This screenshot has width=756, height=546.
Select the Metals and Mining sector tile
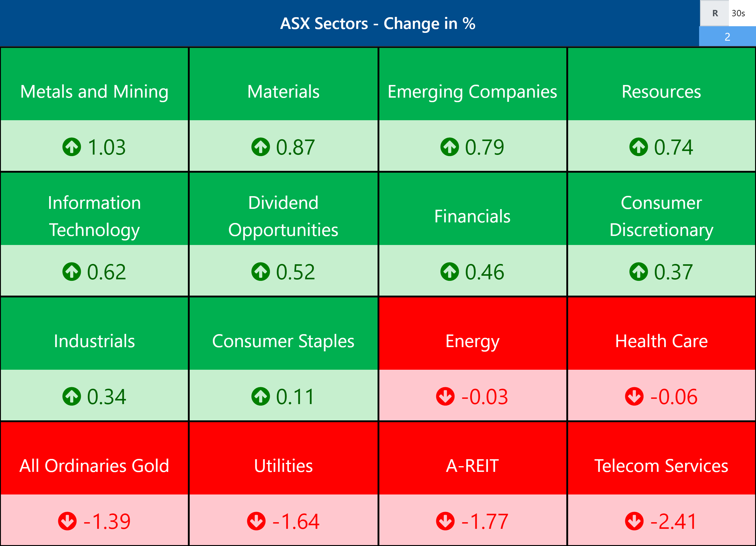pos(94,91)
